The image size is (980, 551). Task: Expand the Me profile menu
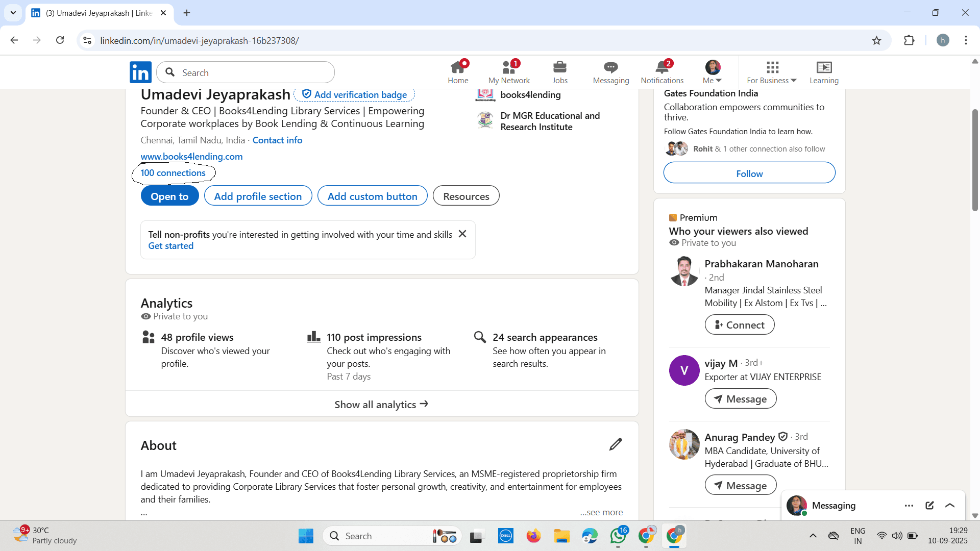[x=713, y=72]
